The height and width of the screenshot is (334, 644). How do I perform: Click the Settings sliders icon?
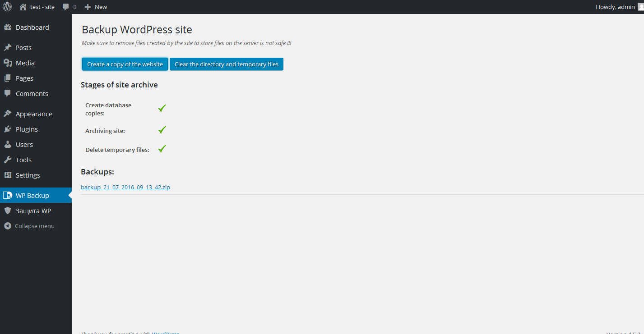click(x=8, y=175)
